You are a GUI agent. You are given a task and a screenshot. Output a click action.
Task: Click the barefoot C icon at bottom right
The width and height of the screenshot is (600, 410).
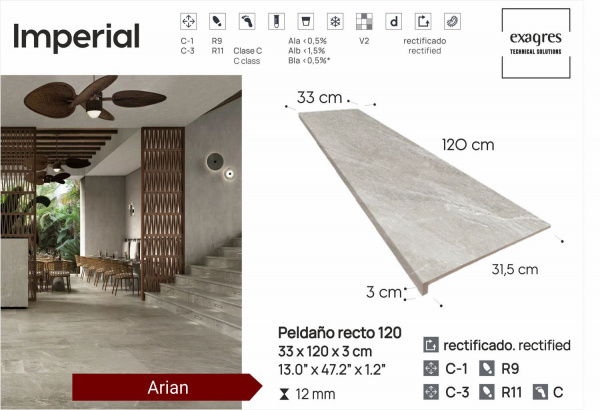click(x=540, y=392)
